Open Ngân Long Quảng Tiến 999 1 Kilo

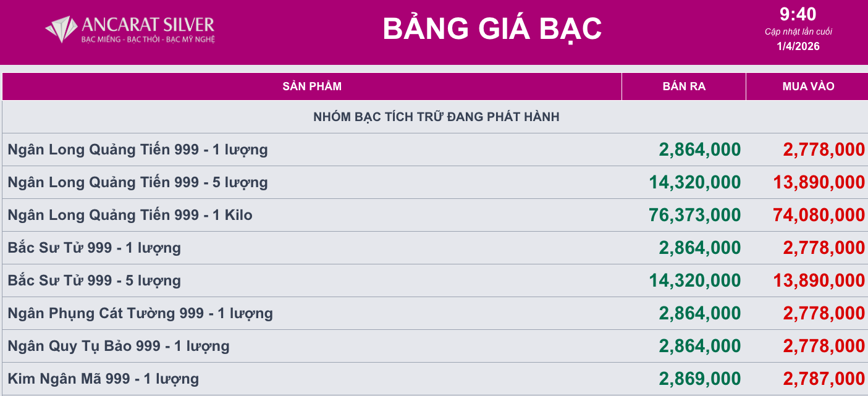tap(130, 215)
